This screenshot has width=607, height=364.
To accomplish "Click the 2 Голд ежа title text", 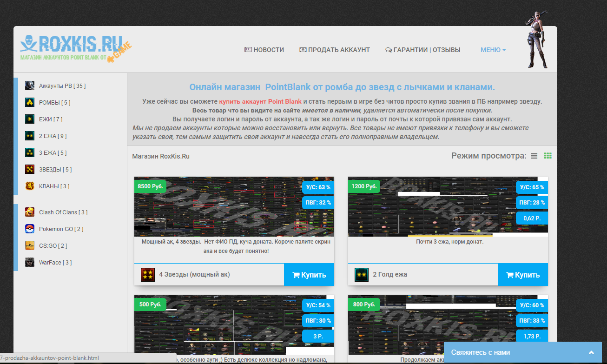I will (390, 274).
